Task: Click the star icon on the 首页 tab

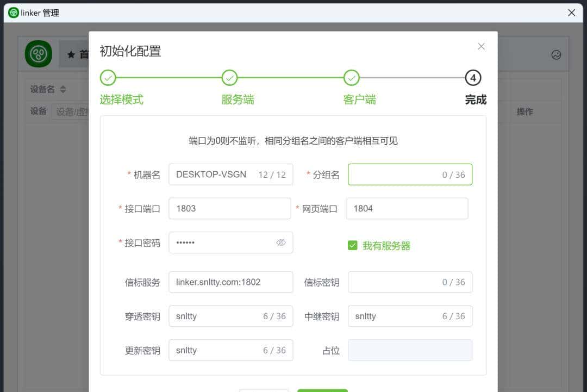Action: tap(71, 54)
